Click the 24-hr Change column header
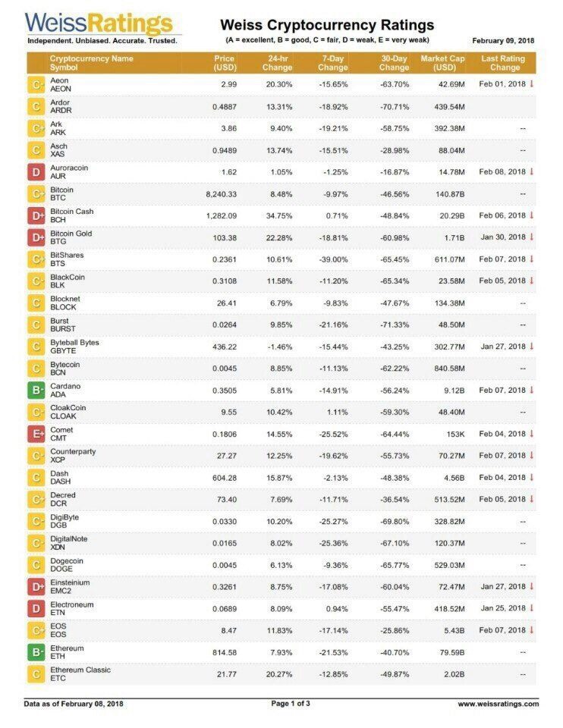The width and height of the screenshot is (563, 728). [x=277, y=63]
